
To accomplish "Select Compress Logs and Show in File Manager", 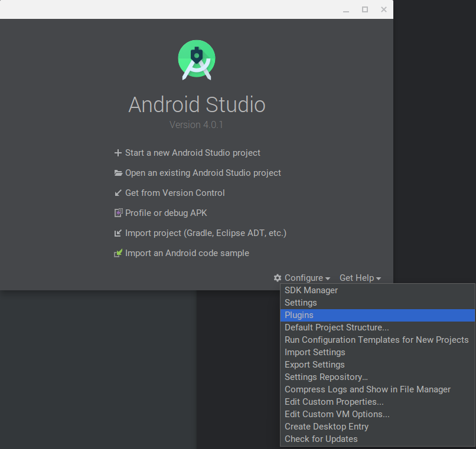I will pyautogui.click(x=377, y=389).
